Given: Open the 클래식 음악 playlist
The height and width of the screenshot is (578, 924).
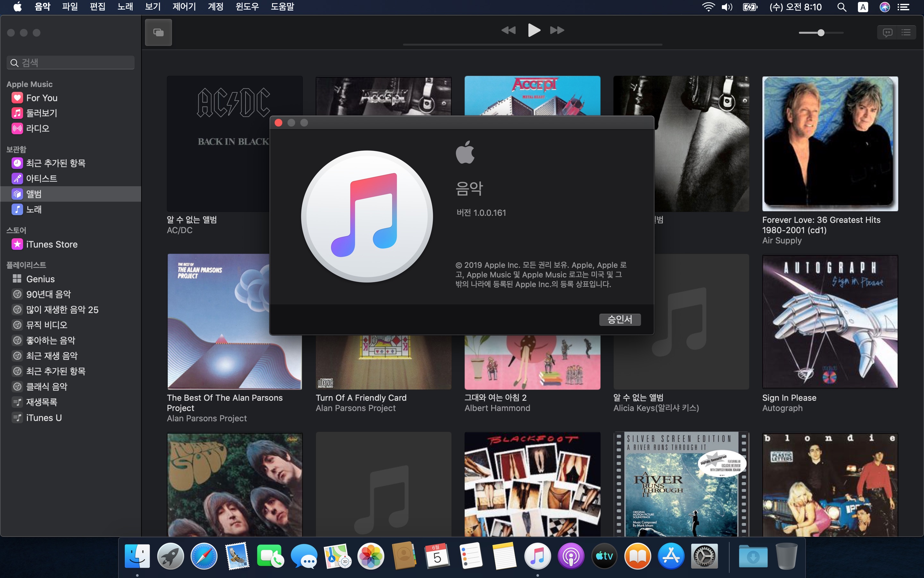Looking at the screenshot, I should 71,387.
